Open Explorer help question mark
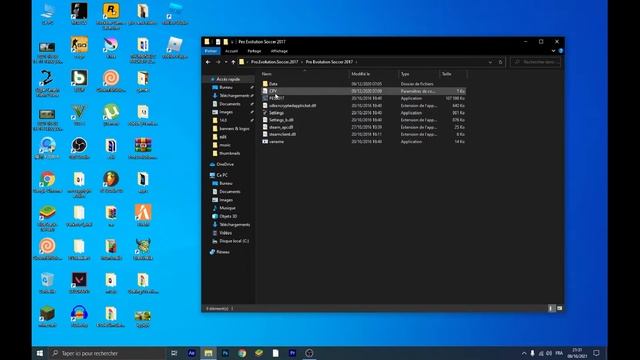Image resolution: width=640 pixels, height=360 pixels. (x=561, y=51)
